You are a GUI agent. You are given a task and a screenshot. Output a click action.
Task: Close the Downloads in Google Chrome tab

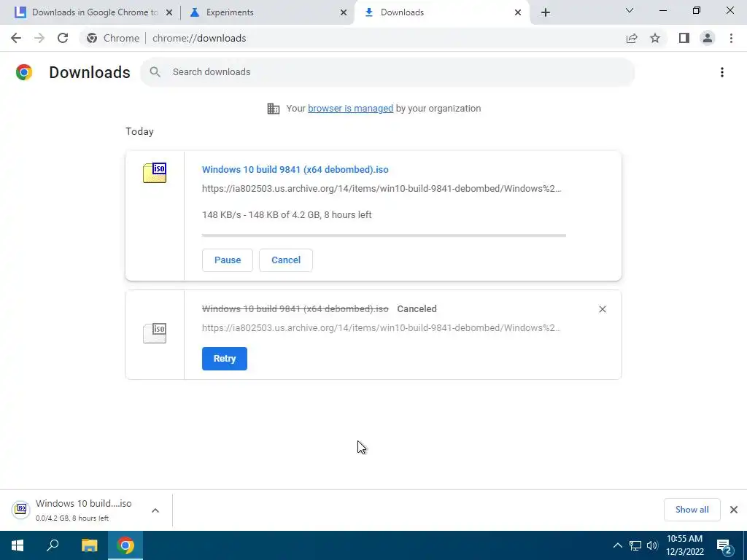tap(169, 12)
